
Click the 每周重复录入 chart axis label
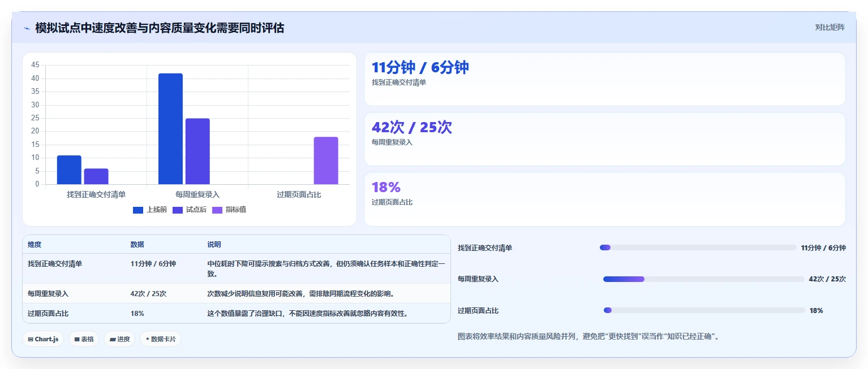[x=197, y=194]
